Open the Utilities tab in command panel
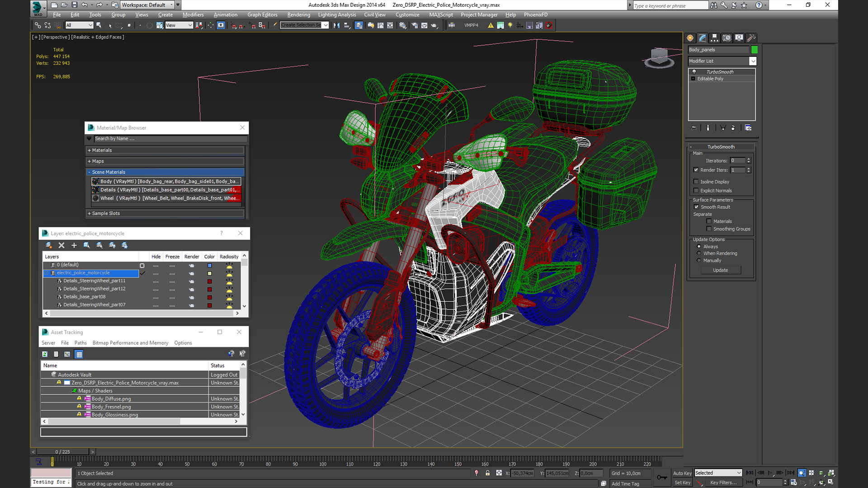This screenshot has width=868, height=488. pos(751,38)
